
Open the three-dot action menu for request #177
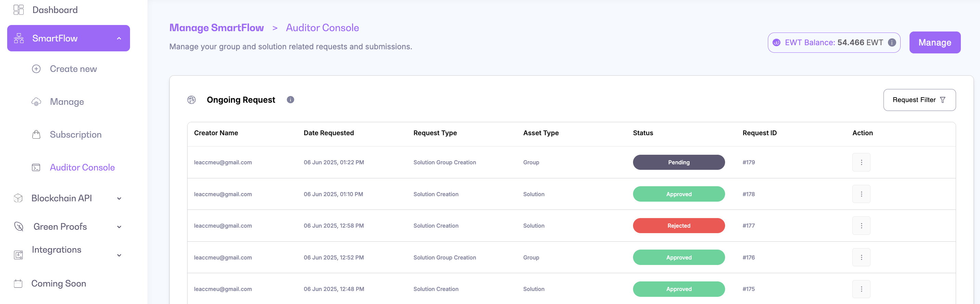point(861,226)
